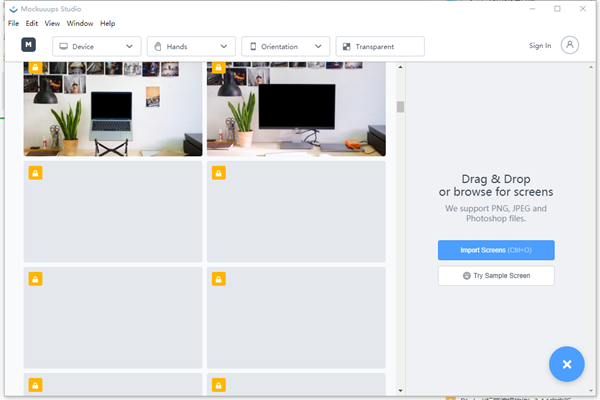Open the user account avatar icon
Image resolution: width=600 pixels, height=400 pixels.
pyautogui.click(x=569, y=45)
